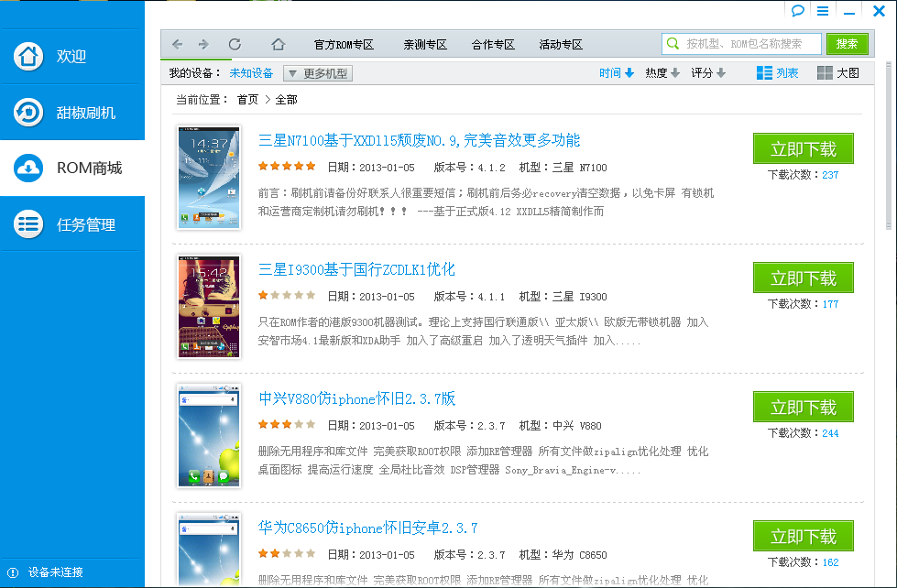This screenshot has width=897, height=588.
Task: Click the 华为C8650 ROM star rating
Action: coord(287,554)
